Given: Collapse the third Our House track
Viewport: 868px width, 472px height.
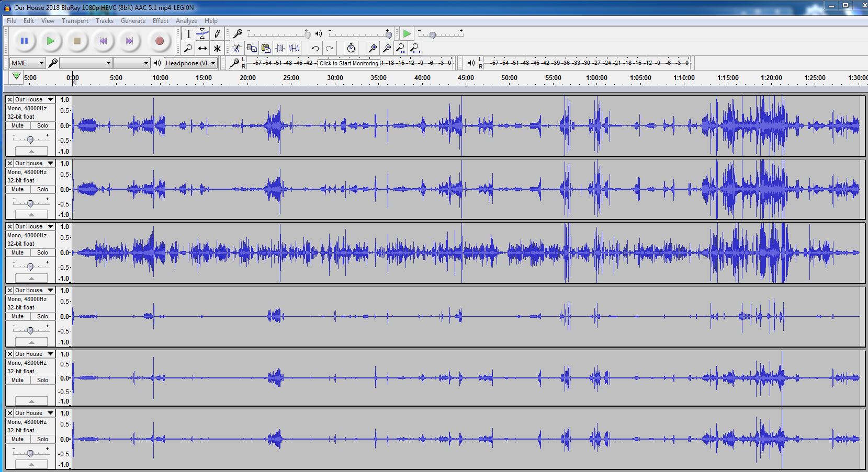Looking at the screenshot, I should click(x=31, y=278).
